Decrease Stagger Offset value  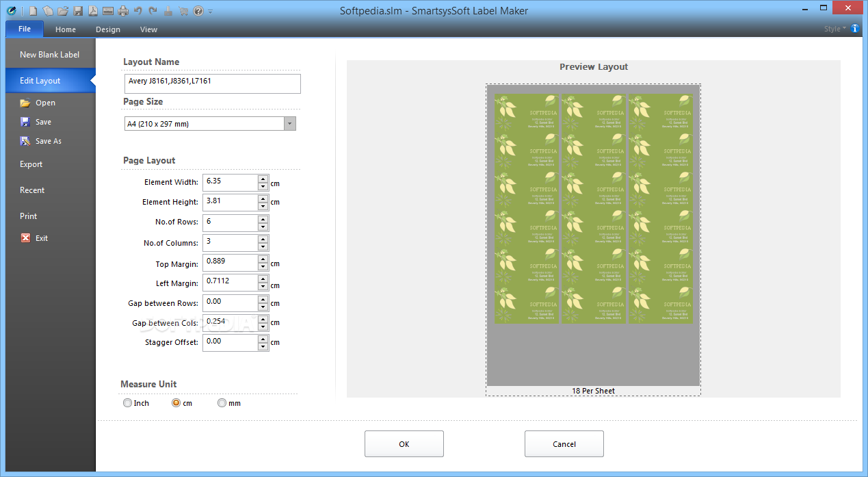263,347
